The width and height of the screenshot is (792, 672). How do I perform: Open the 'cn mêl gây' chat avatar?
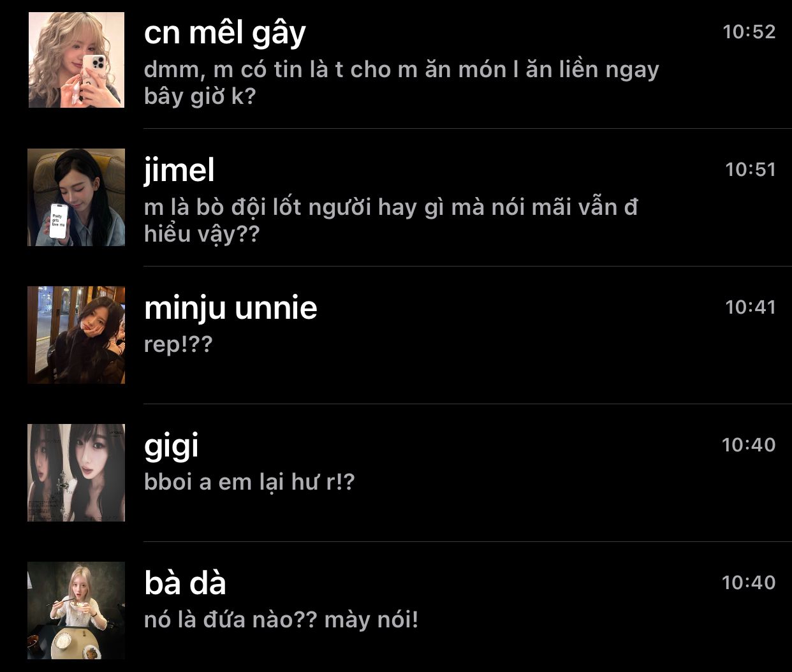[x=77, y=60]
